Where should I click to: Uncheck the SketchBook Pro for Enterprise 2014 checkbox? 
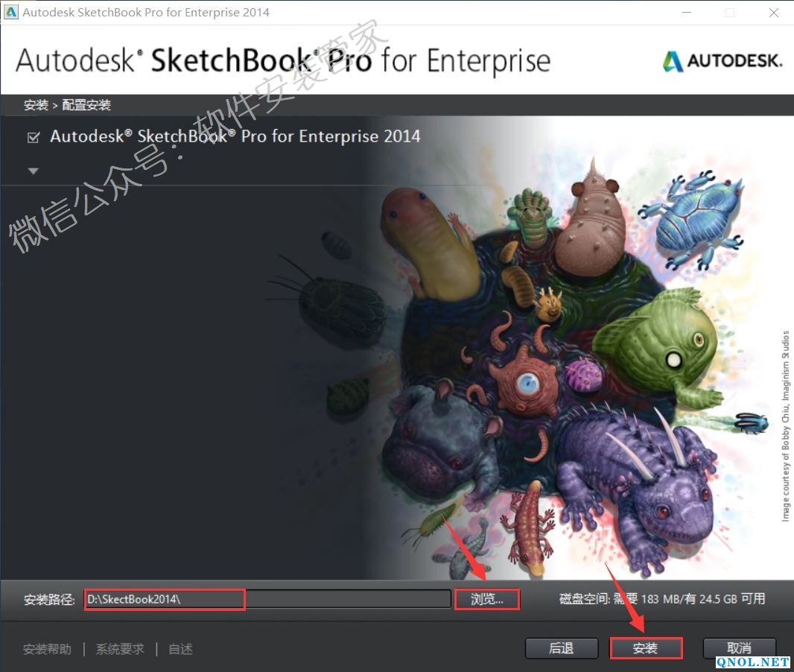point(33,137)
